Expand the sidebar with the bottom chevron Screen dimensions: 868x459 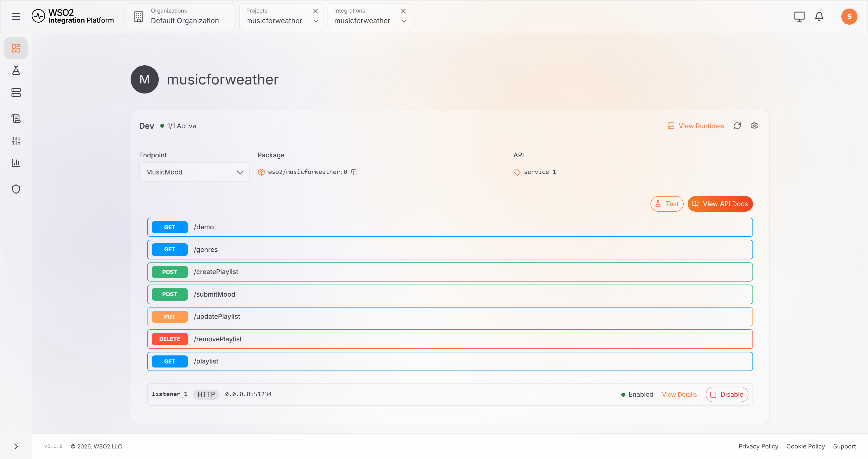(x=16, y=446)
